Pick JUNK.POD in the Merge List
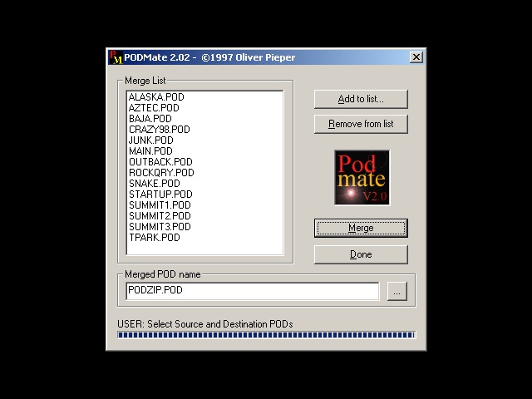Image resolution: width=532 pixels, height=399 pixels. point(151,140)
